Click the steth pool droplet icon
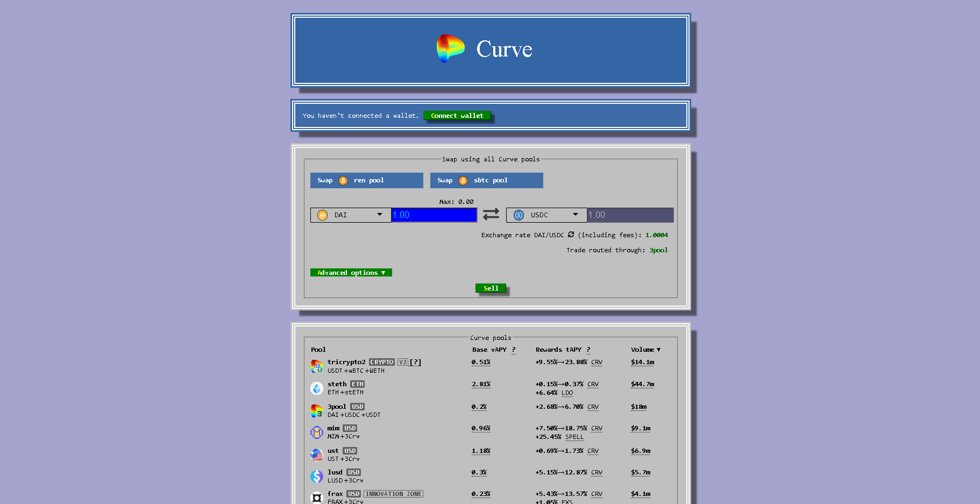 [317, 388]
